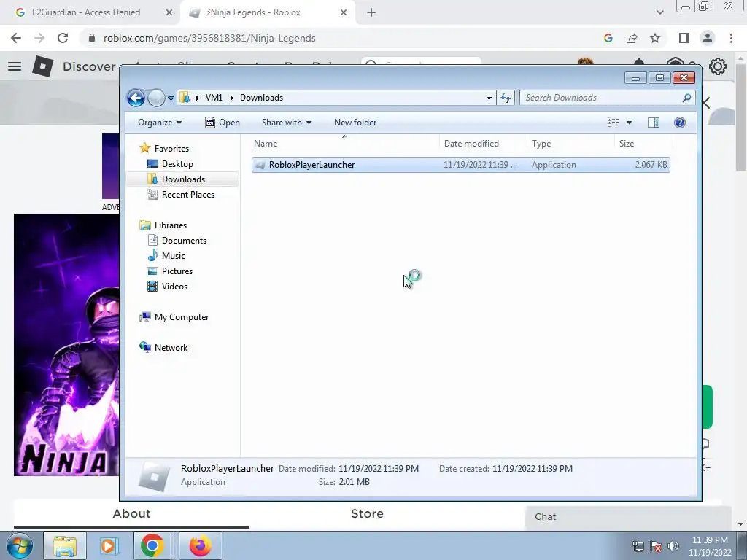Open Recent Places in navigation pane
Image resolution: width=747 pixels, height=560 pixels.
point(181,194)
